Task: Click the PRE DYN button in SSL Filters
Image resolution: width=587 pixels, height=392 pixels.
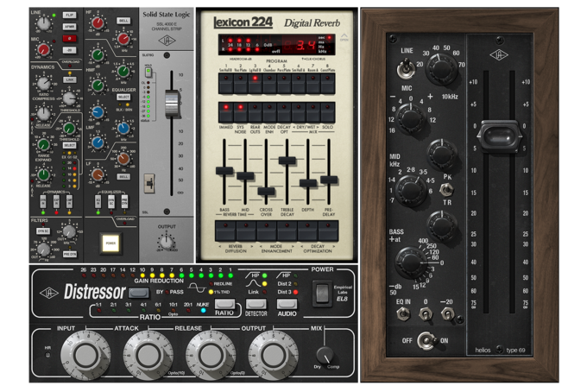Action: point(70,254)
